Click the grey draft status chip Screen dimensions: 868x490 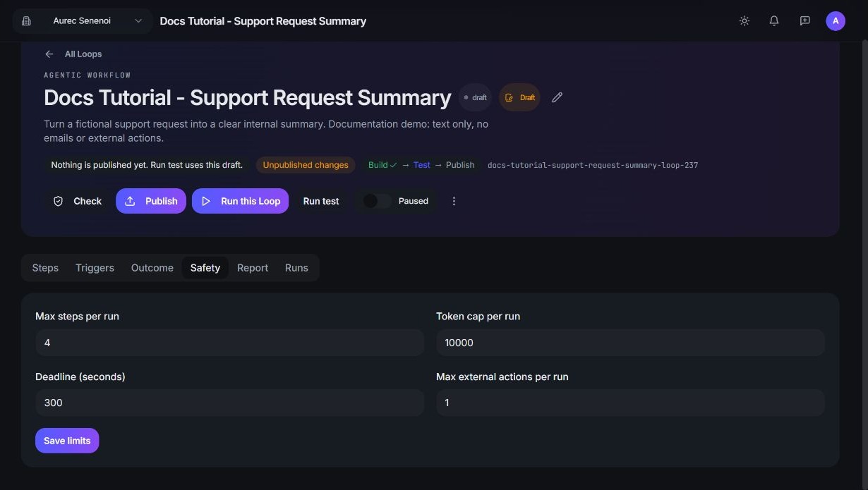pos(475,97)
